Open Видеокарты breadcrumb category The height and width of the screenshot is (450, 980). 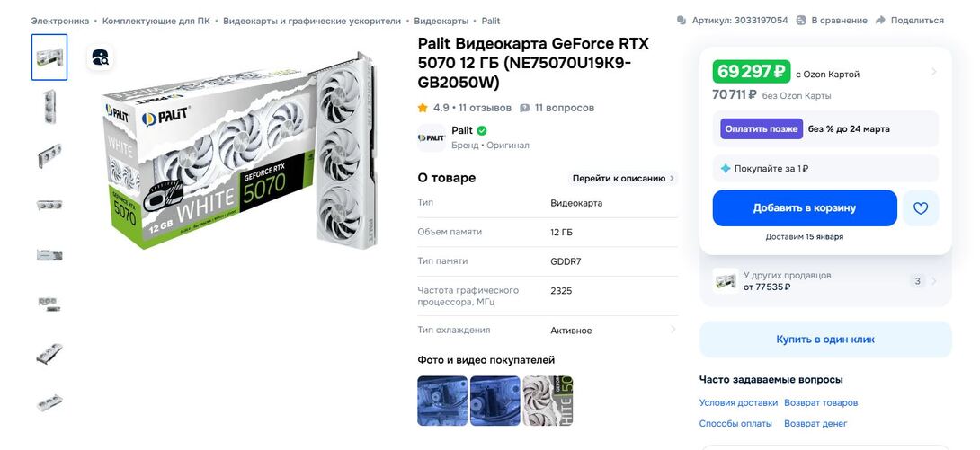click(x=441, y=21)
